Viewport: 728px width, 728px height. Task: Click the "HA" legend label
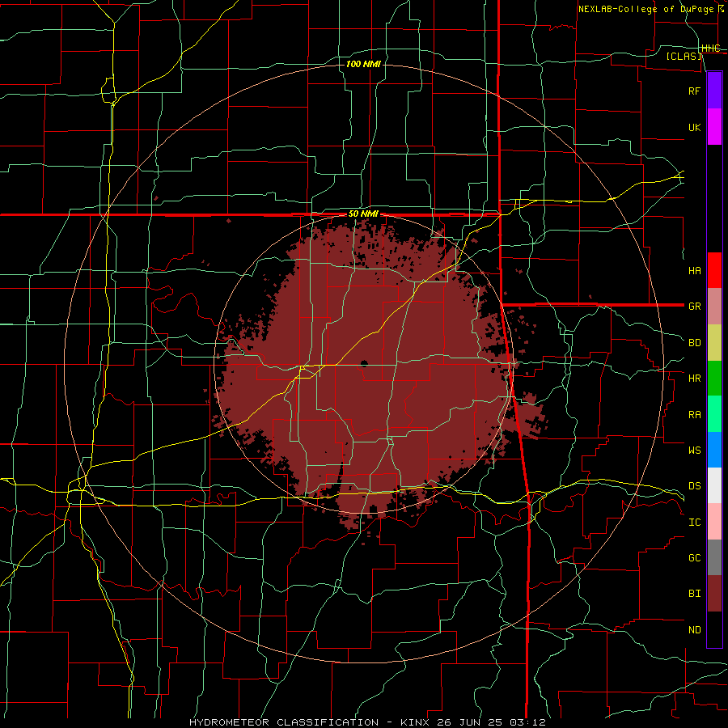click(x=694, y=270)
